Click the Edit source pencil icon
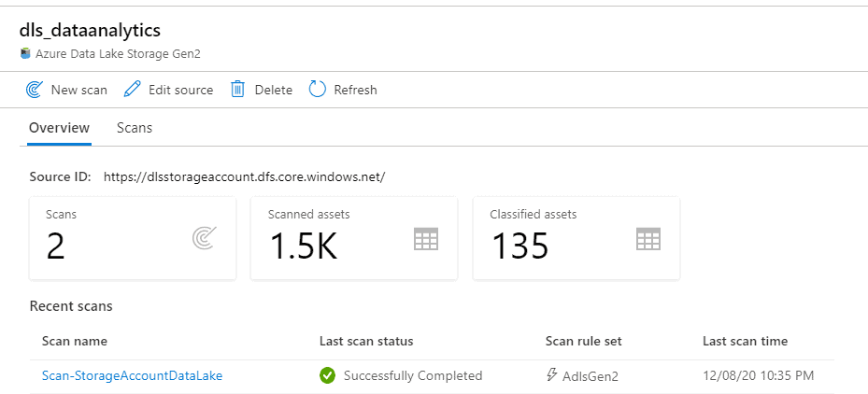The height and width of the screenshot is (394, 868). point(132,90)
